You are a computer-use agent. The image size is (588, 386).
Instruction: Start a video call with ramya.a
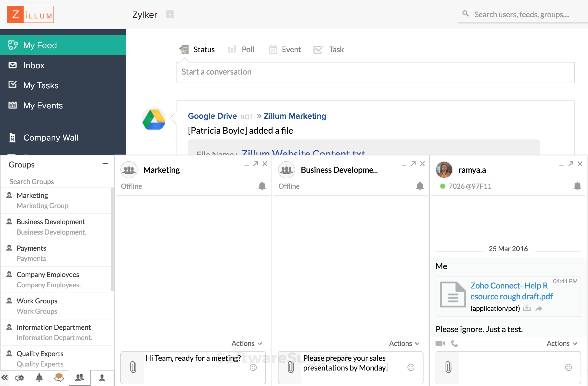(440, 343)
